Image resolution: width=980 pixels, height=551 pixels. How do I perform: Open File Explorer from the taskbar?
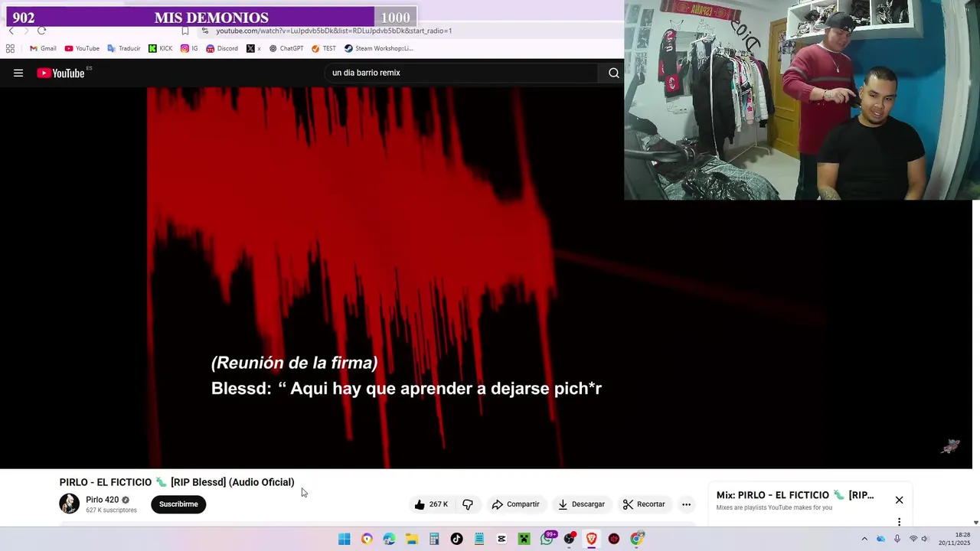(412, 539)
